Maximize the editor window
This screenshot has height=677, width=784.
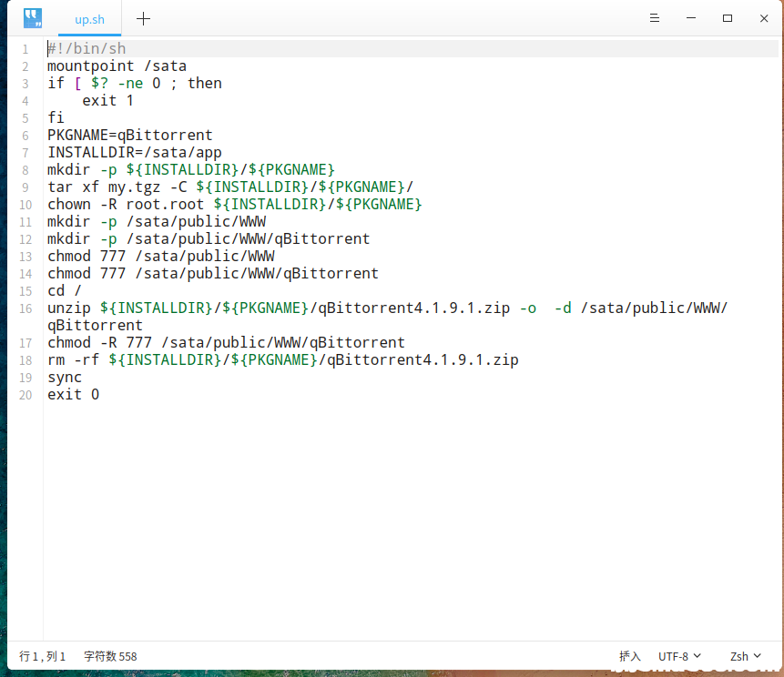[728, 18]
